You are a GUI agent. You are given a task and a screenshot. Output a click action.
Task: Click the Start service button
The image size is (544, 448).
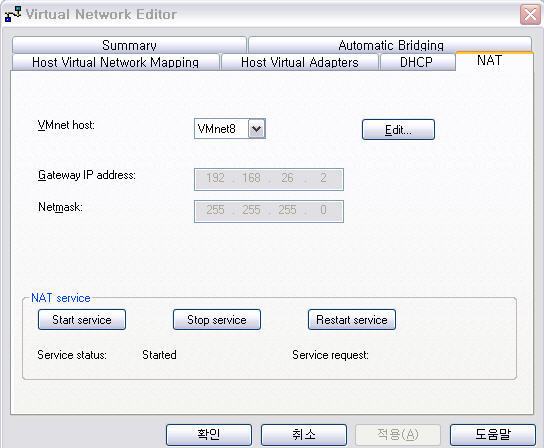click(x=82, y=320)
